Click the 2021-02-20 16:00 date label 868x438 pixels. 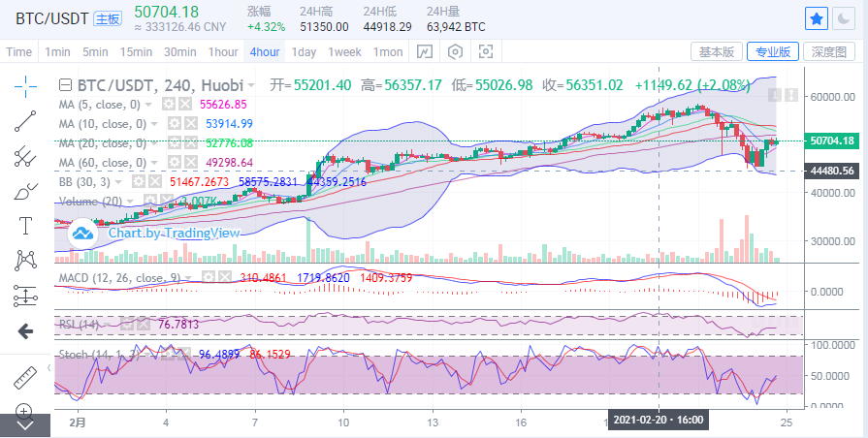click(659, 420)
